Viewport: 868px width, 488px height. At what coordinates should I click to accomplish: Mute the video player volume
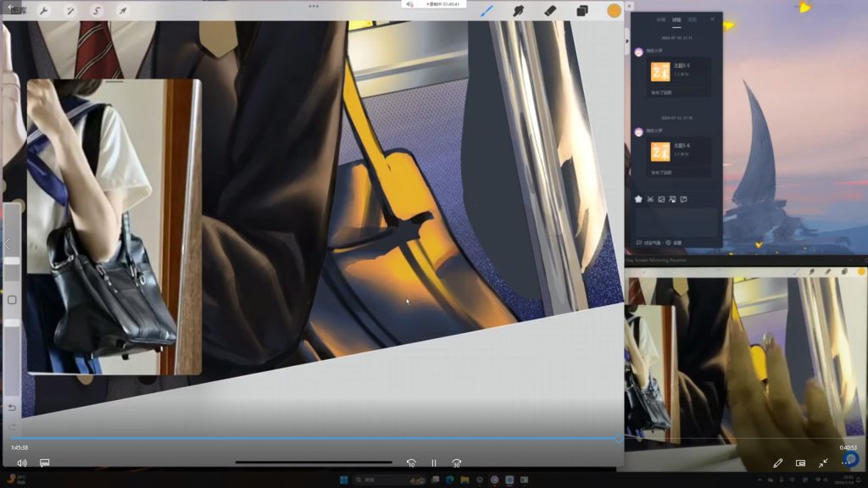22,463
